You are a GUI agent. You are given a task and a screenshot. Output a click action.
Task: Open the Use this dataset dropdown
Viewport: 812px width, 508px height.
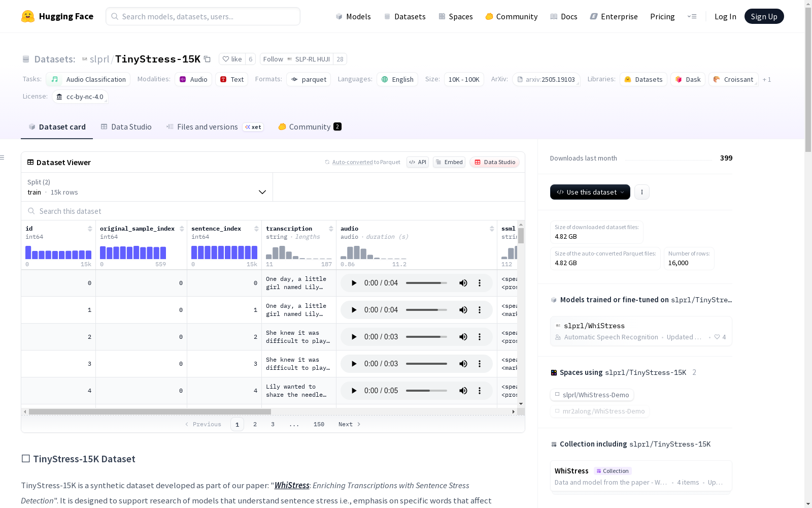click(x=590, y=192)
